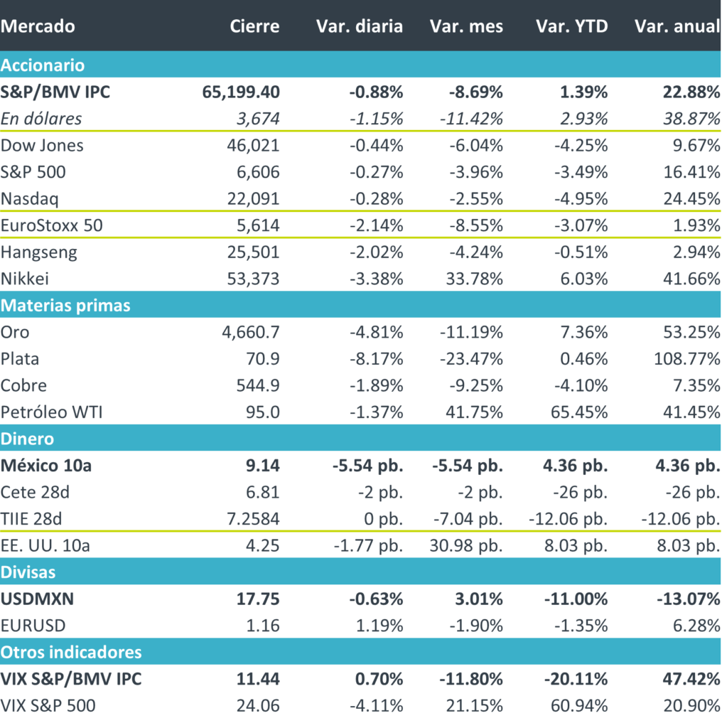Select the EuroStoxx 50 row label
Viewport: 722px width, 728px height.
click(53, 225)
